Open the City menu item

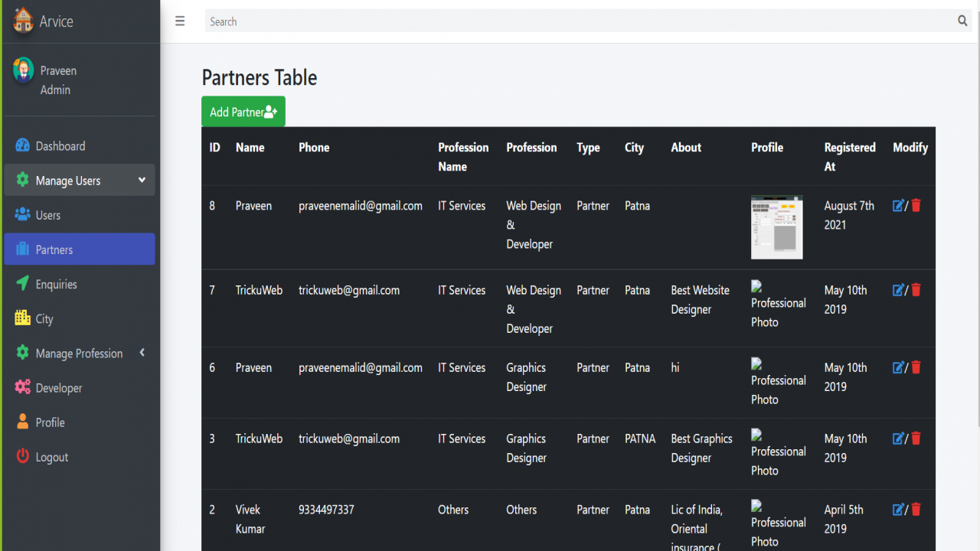point(80,318)
